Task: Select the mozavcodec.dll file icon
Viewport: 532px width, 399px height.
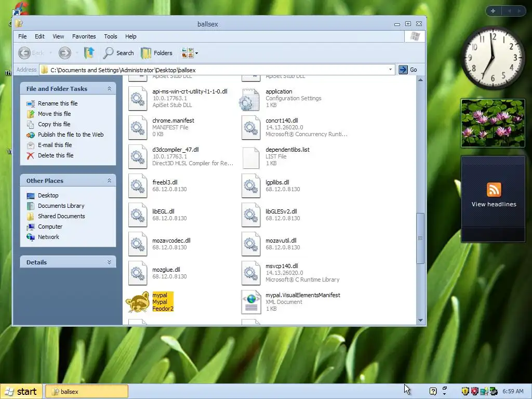Action: click(x=138, y=244)
